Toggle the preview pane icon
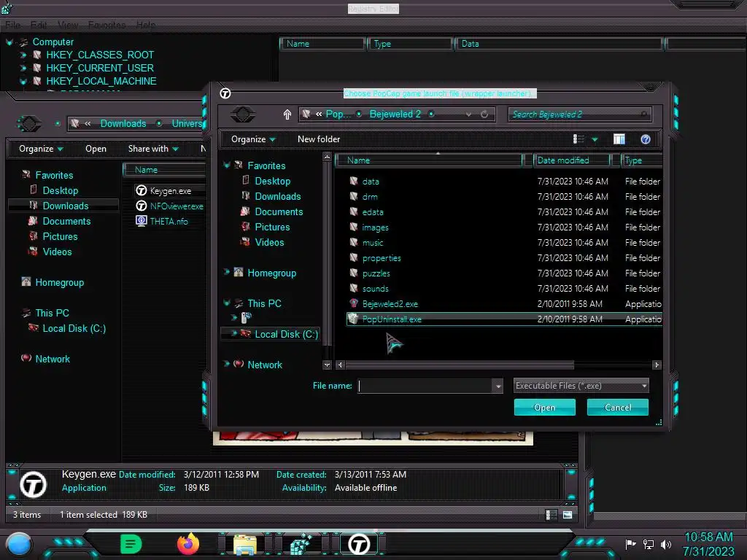The height and width of the screenshot is (560, 747). pos(619,139)
